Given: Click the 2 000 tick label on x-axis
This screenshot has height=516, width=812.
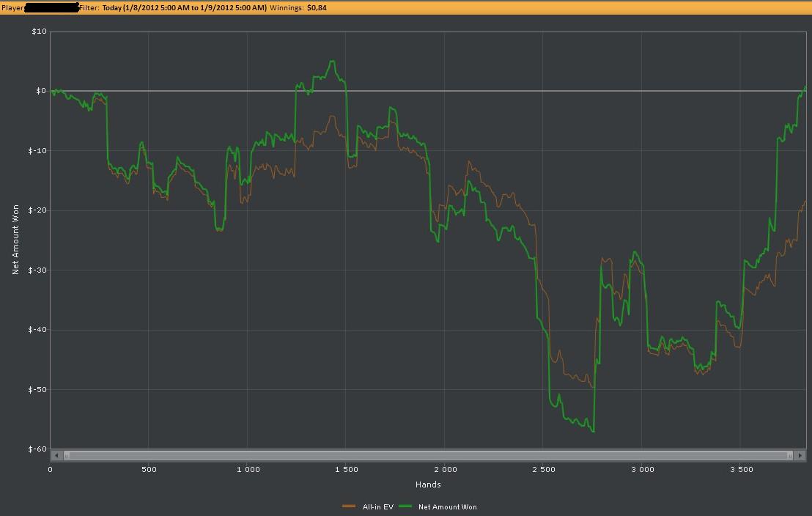Looking at the screenshot, I should [x=445, y=469].
